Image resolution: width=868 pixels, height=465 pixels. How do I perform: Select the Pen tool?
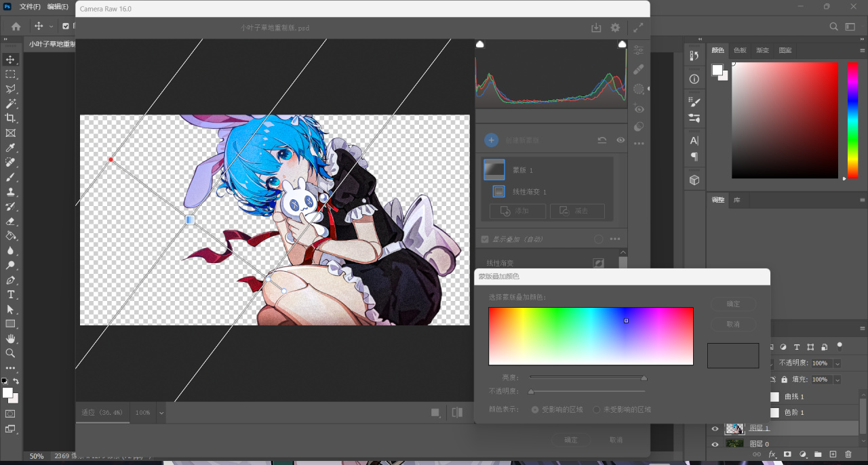[x=11, y=280]
